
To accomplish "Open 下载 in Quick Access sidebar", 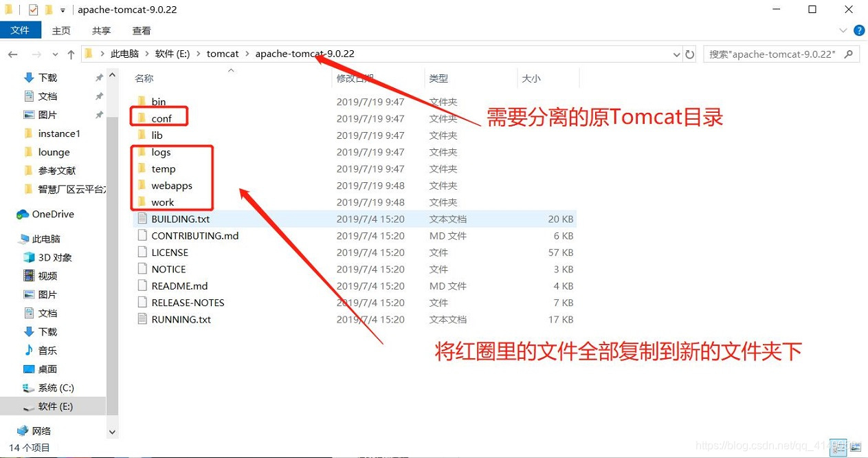I will pos(47,78).
